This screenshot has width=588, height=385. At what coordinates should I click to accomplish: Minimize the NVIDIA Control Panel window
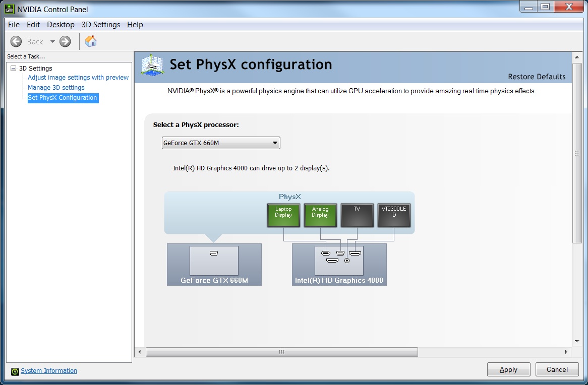(x=529, y=7)
